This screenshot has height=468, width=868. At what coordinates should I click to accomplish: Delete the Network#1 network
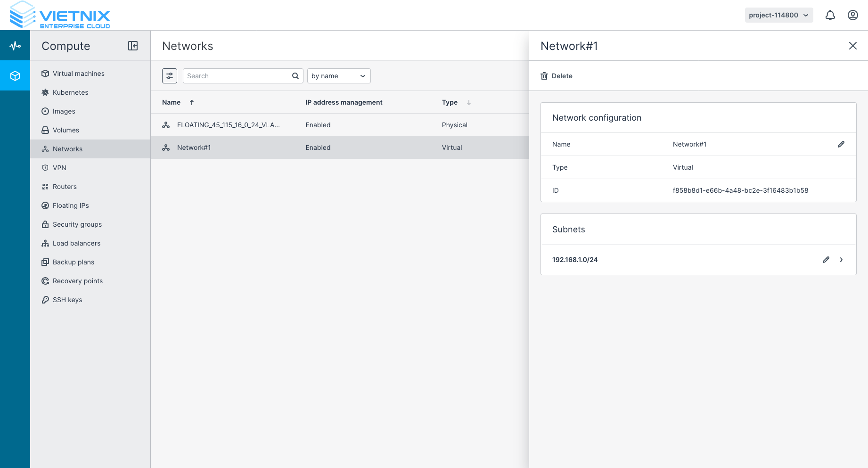(x=557, y=76)
